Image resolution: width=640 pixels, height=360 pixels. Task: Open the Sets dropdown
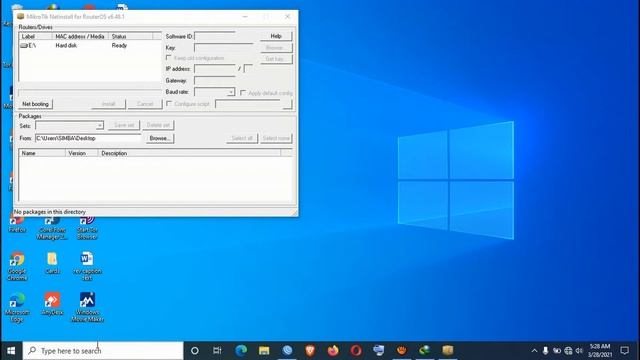100,125
